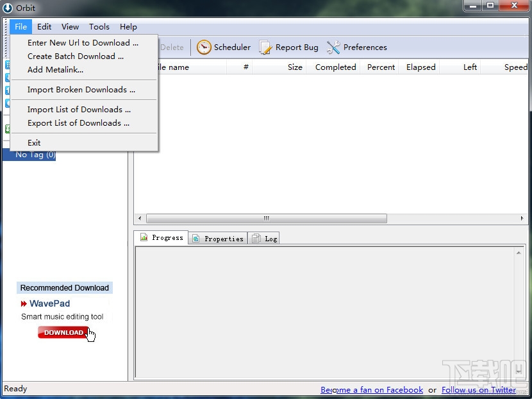Open the Help menu
The image size is (532, 399).
pyautogui.click(x=128, y=26)
